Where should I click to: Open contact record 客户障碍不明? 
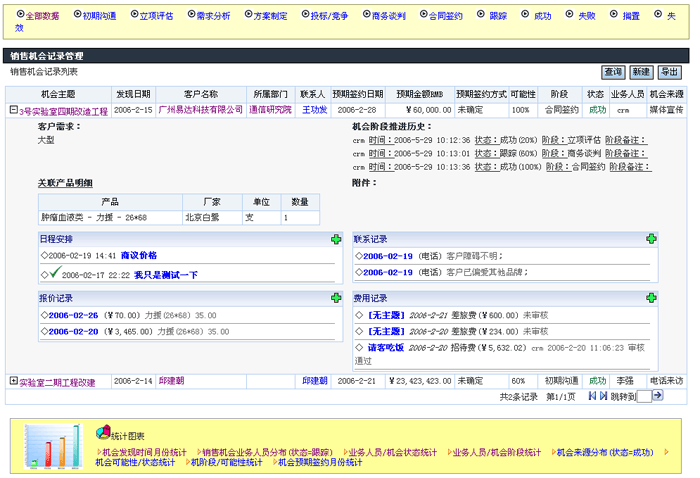point(388,256)
